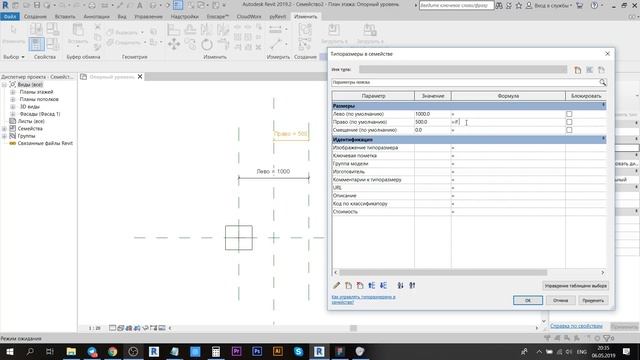Expand Планы потолков in project browser
The image size is (640, 360).
tap(13, 99)
